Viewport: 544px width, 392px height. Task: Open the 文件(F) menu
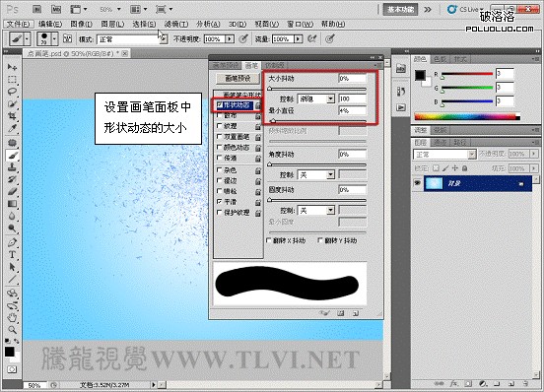(x=19, y=24)
